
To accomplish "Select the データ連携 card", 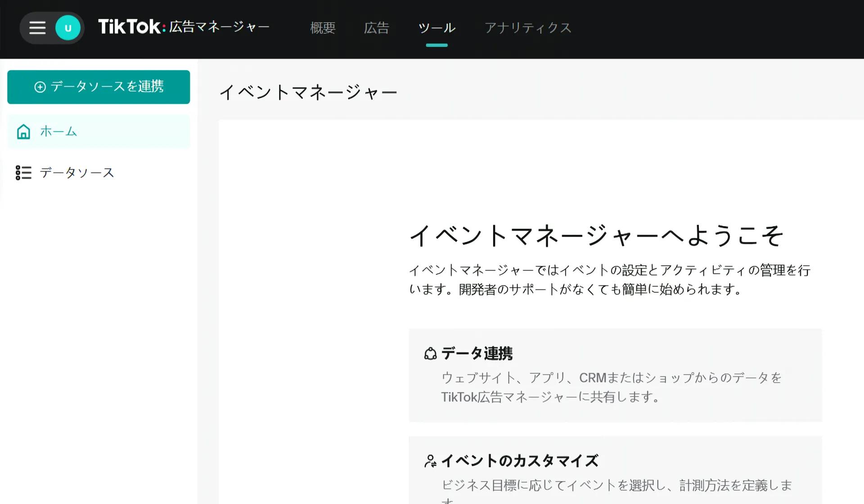I will 615,375.
